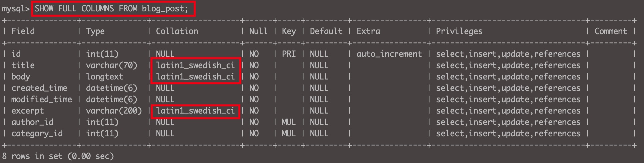
Task: Click the Field column header
Action: click(x=23, y=31)
